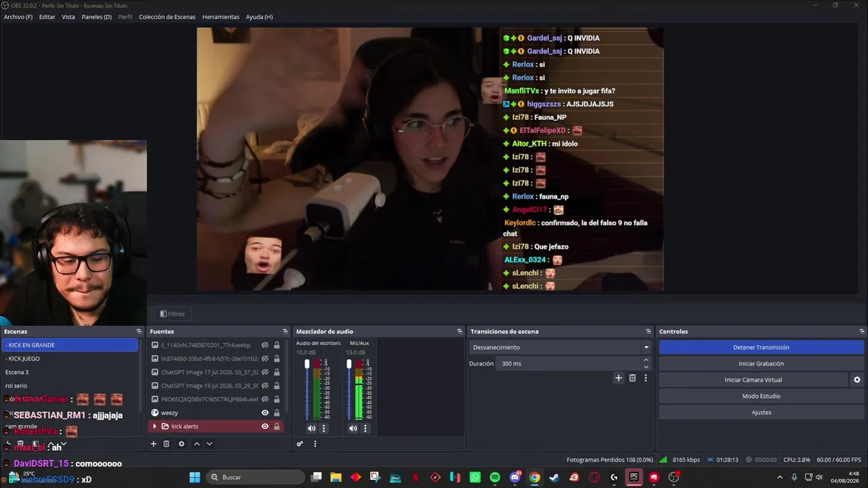Open source properties gear in Fuentes panel
This screenshot has height=488, width=868.
181,444
